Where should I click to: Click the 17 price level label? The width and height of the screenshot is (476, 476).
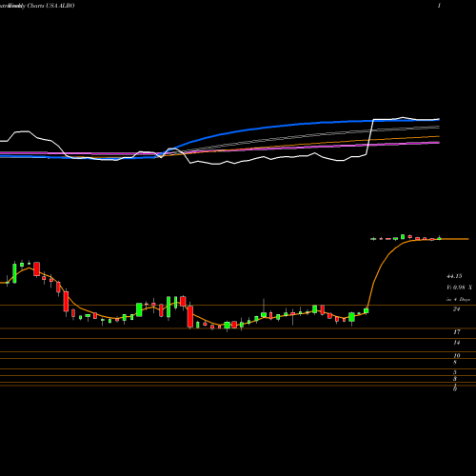(x=457, y=332)
